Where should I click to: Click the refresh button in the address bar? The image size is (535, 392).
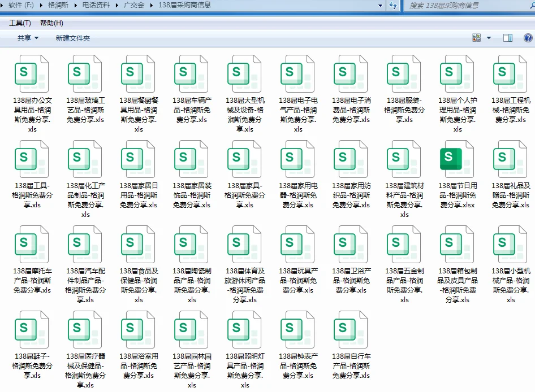(x=393, y=6)
